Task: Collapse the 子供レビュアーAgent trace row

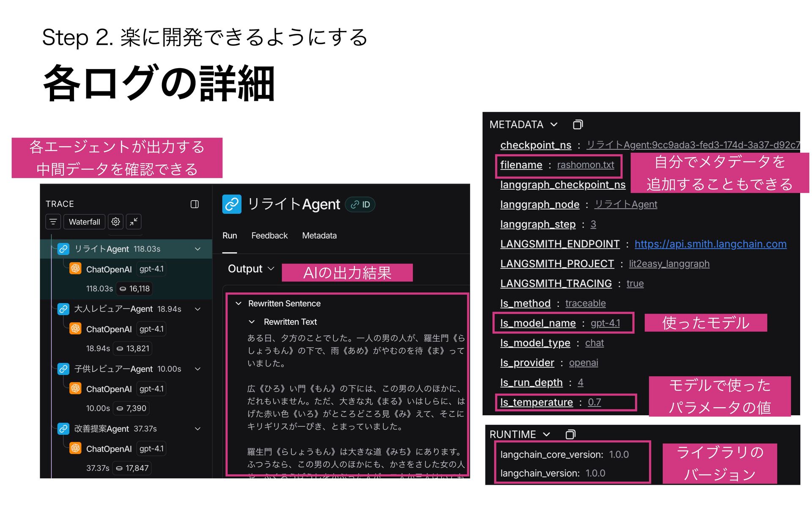Action: click(x=198, y=369)
